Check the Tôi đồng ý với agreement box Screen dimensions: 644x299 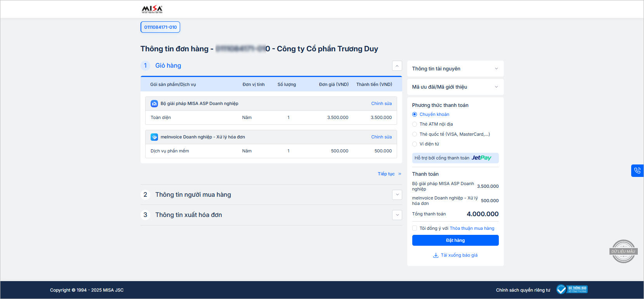[x=415, y=228]
